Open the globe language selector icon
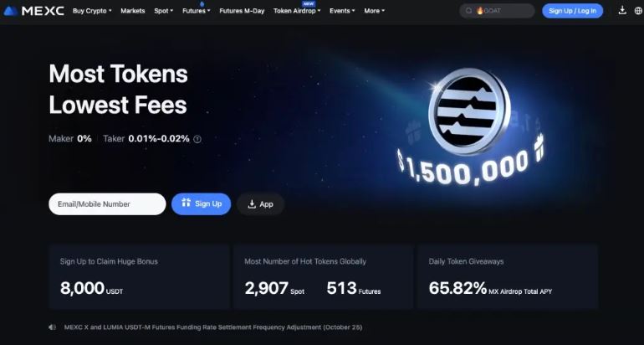 (x=638, y=11)
